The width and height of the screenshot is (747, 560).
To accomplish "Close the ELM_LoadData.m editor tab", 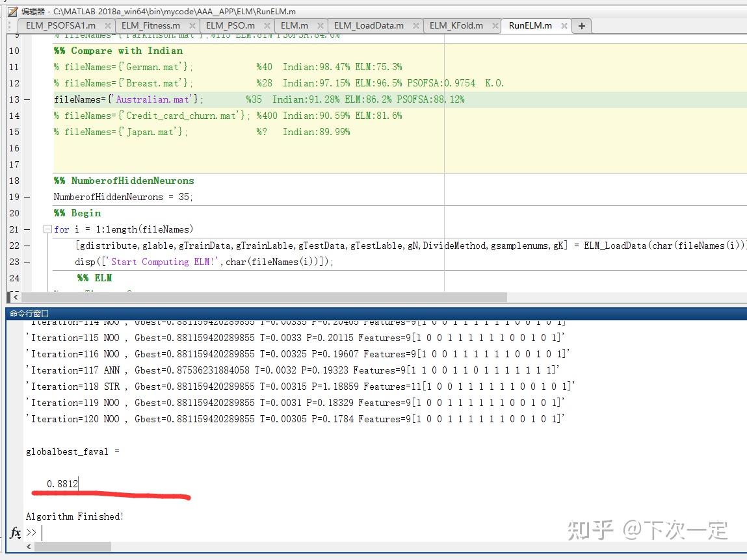I will click(x=416, y=26).
